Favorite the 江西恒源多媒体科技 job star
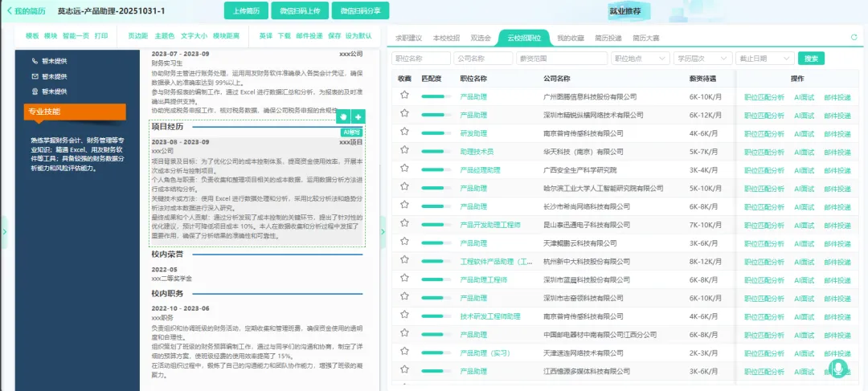 404,370
